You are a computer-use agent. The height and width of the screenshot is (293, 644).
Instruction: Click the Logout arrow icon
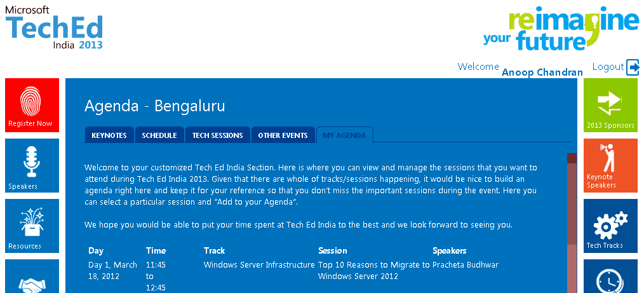pyautogui.click(x=633, y=67)
